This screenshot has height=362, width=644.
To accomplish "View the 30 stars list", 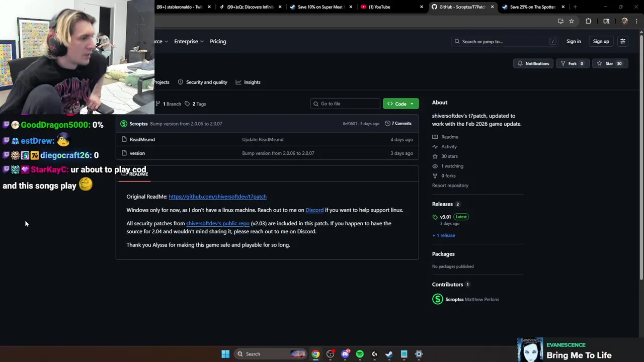I will pos(445,156).
